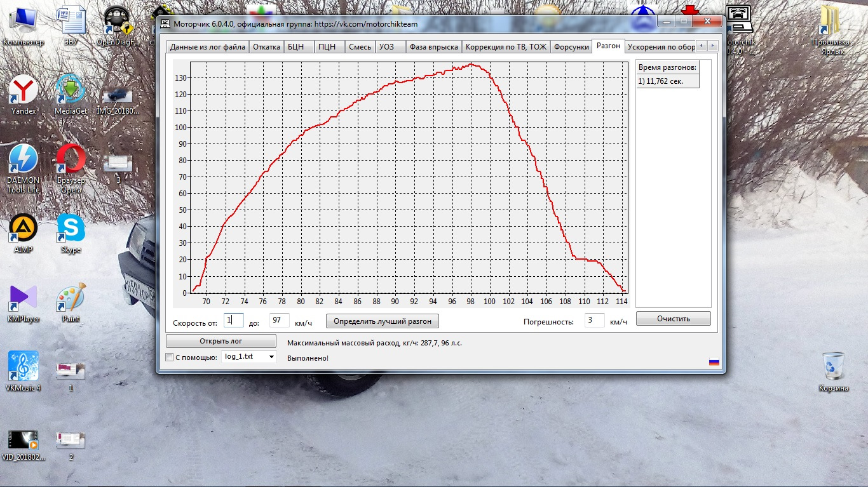The height and width of the screenshot is (487, 868).
Task: Focus the 'до' speed field with 97
Action: point(280,321)
